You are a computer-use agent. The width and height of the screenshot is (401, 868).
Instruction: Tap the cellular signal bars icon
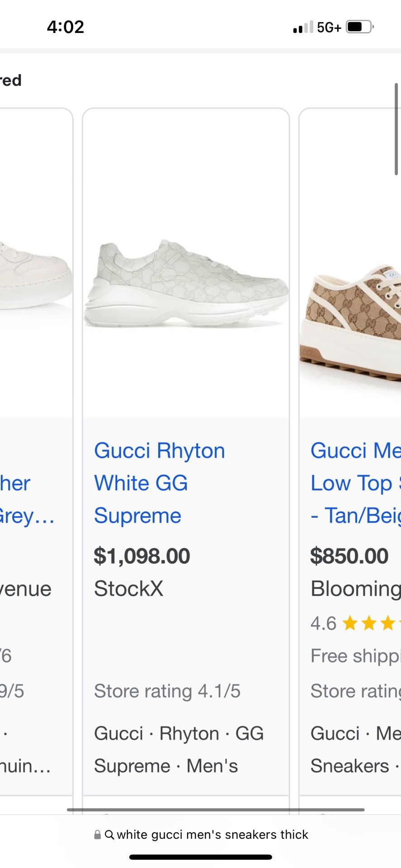coord(303,28)
